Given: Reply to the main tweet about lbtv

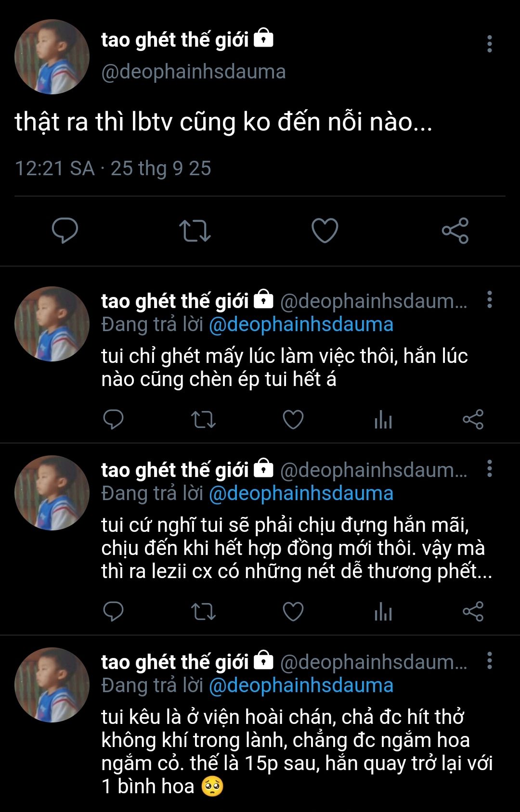Looking at the screenshot, I should pos(65,230).
